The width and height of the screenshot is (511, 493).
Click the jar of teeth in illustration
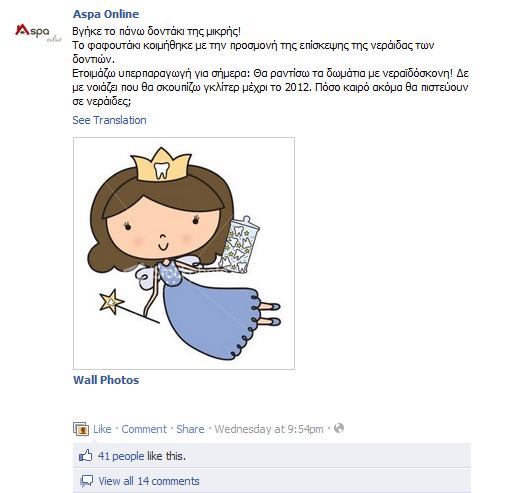(239, 246)
